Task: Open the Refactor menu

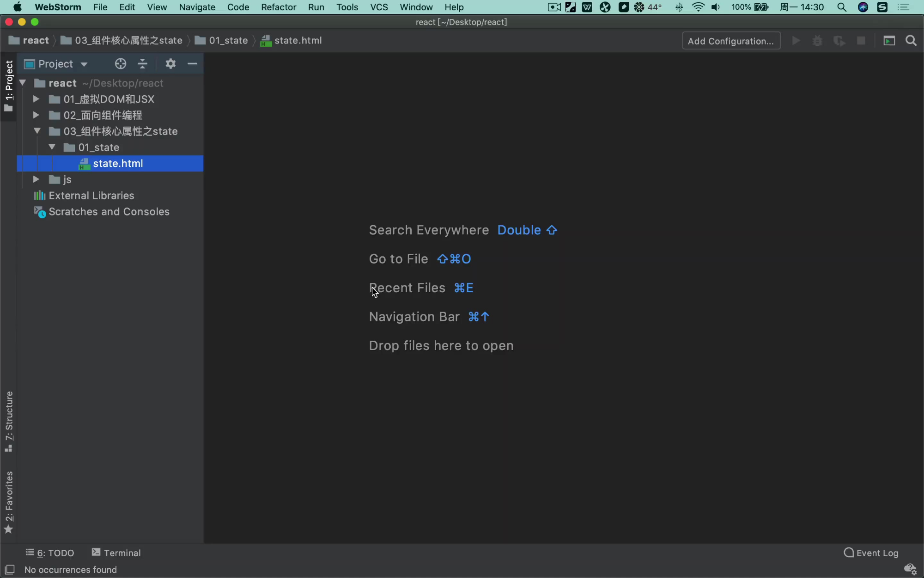Action: pyautogui.click(x=278, y=7)
